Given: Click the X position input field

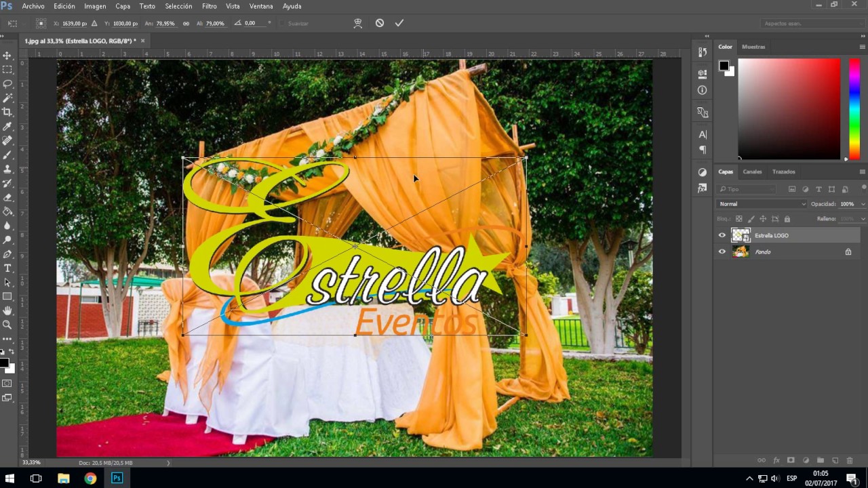Looking at the screenshot, I should (75, 23).
